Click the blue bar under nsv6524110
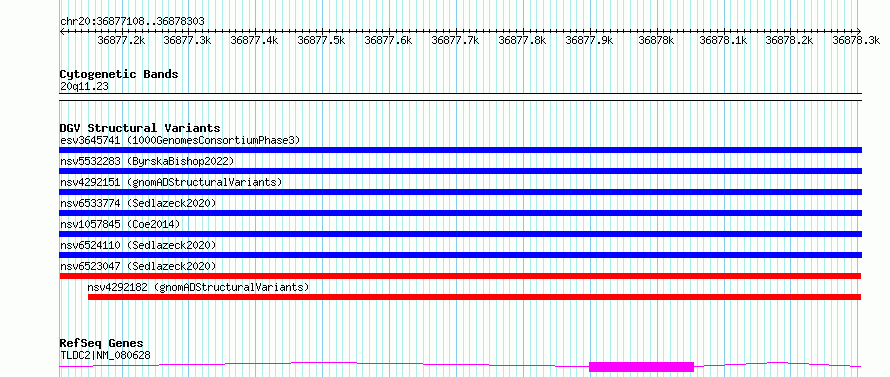The width and height of the screenshot is (890, 377). [460, 255]
